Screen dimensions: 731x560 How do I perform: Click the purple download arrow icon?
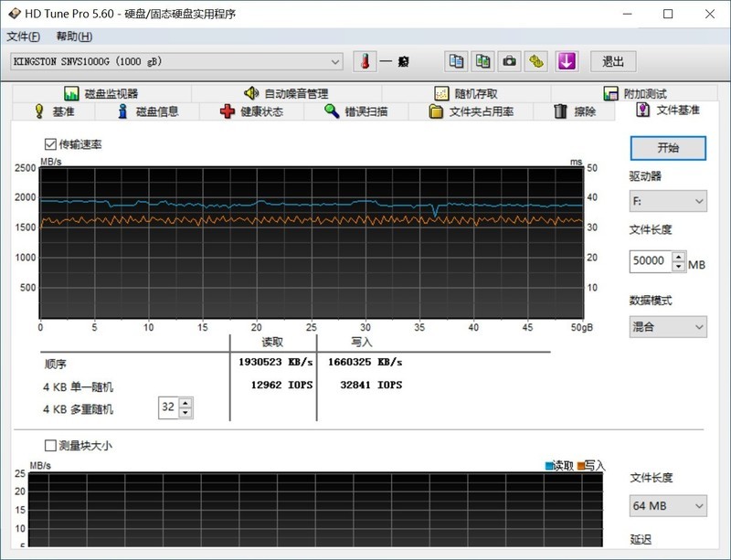tap(567, 60)
